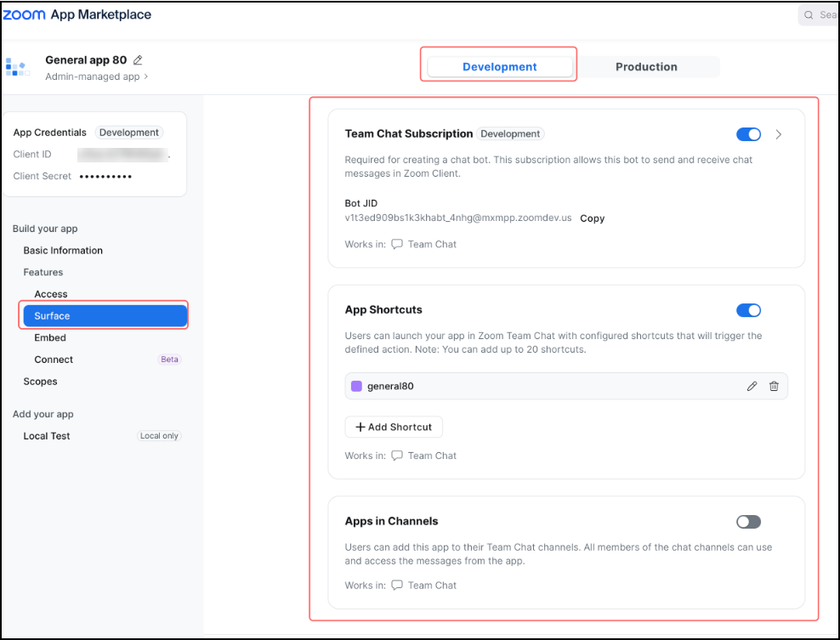This screenshot has height=640, width=840.
Task: Click the chat bubble icon under App Shortcuts
Action: (396, 456)
